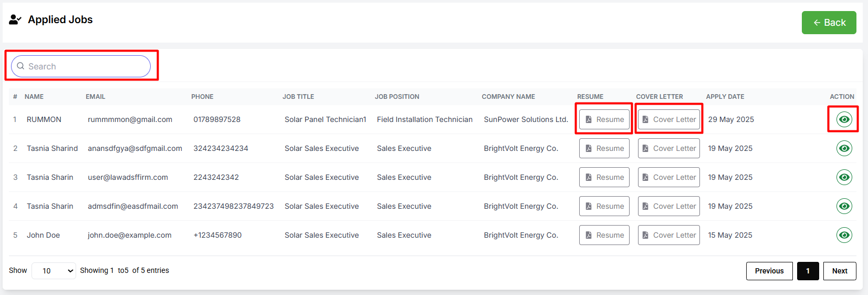Download John Doe's Resume
This screenshot has width=868, height=295.
604,235
